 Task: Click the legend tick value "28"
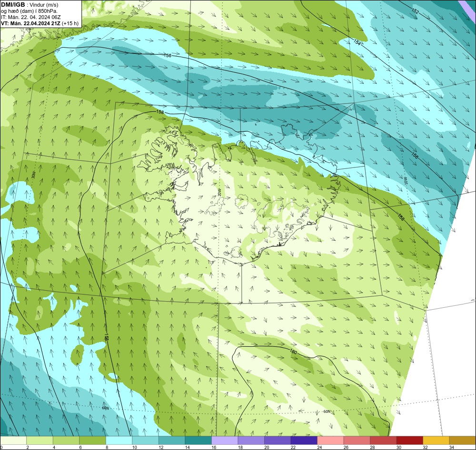tap(372, 447)
